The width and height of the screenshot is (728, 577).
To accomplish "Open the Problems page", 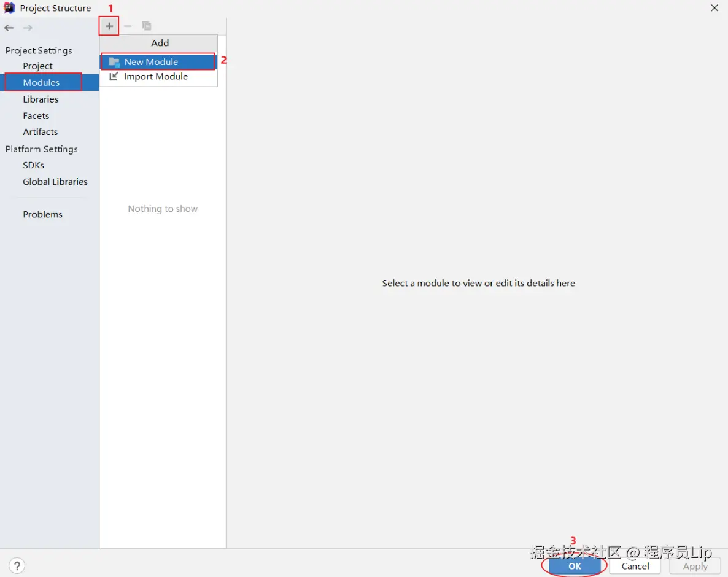I will [42, 214].
